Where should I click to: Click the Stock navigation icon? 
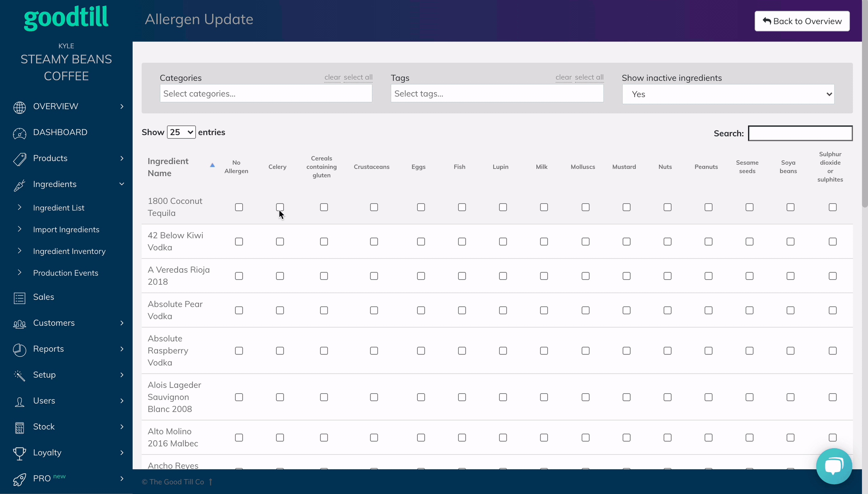tap(20, 426)
